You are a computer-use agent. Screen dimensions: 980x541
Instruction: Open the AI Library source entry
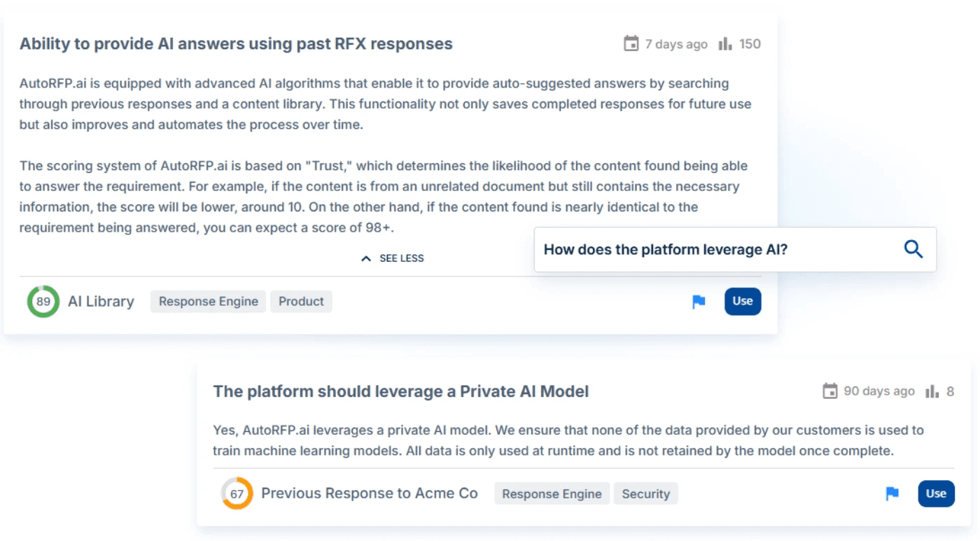[x=101, y=301]
